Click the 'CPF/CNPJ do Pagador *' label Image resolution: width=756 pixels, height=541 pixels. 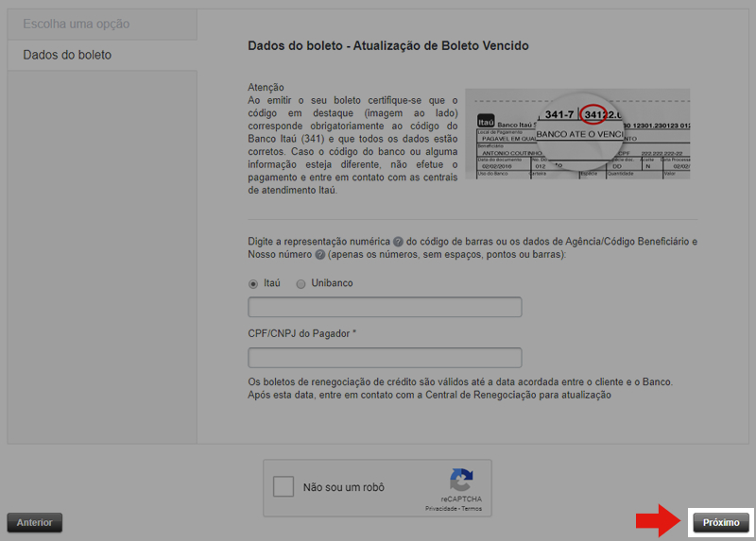[x=301, y=333]
